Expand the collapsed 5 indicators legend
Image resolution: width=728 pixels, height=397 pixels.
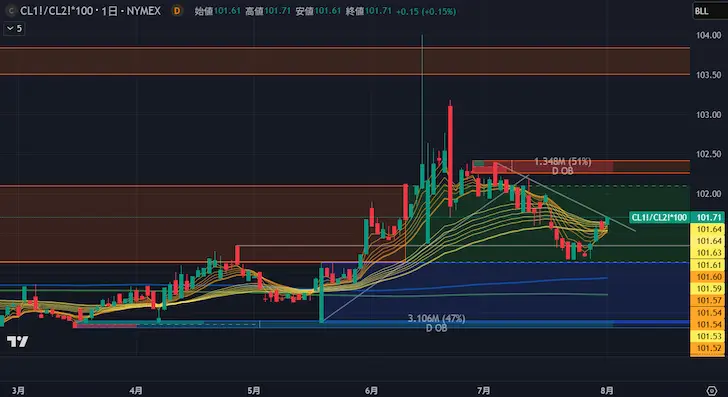(14, 29)
